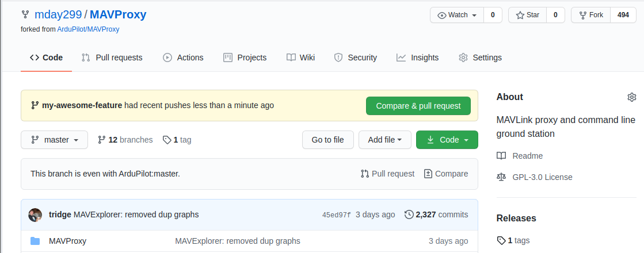Viewport: 644px width, 253px height.
Task: Switch to the Insights tab
Action: (418, 57)
